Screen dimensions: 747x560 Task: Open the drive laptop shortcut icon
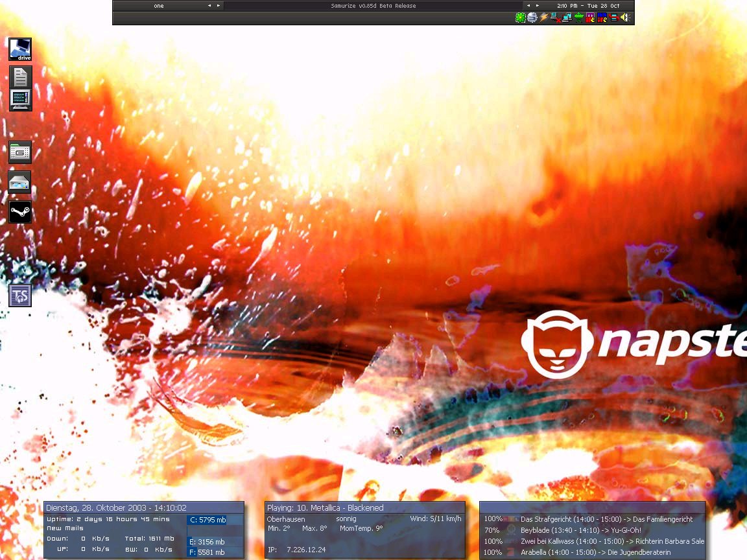[20, 49]
